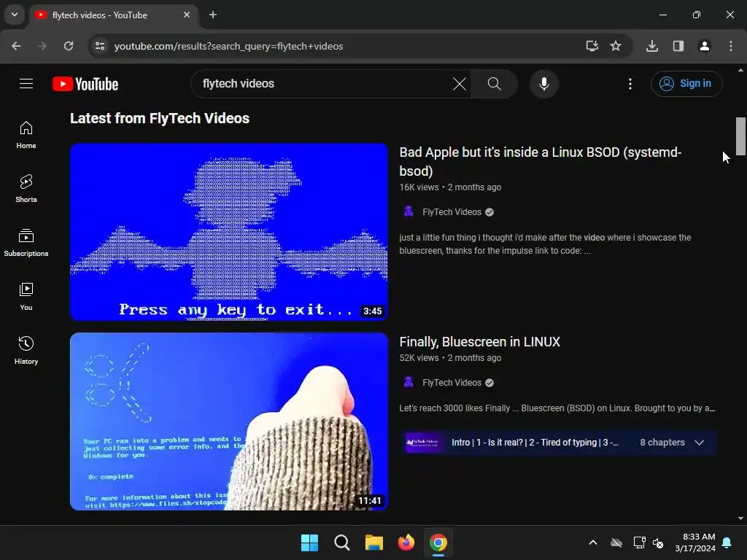
Task: Open the tab search dropdown arrow
Action: click(x=15, y=15)
